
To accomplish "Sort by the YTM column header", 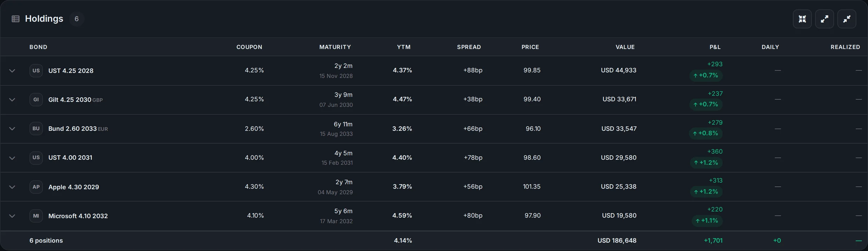I will pyautogui.click(x=404, y=47).
